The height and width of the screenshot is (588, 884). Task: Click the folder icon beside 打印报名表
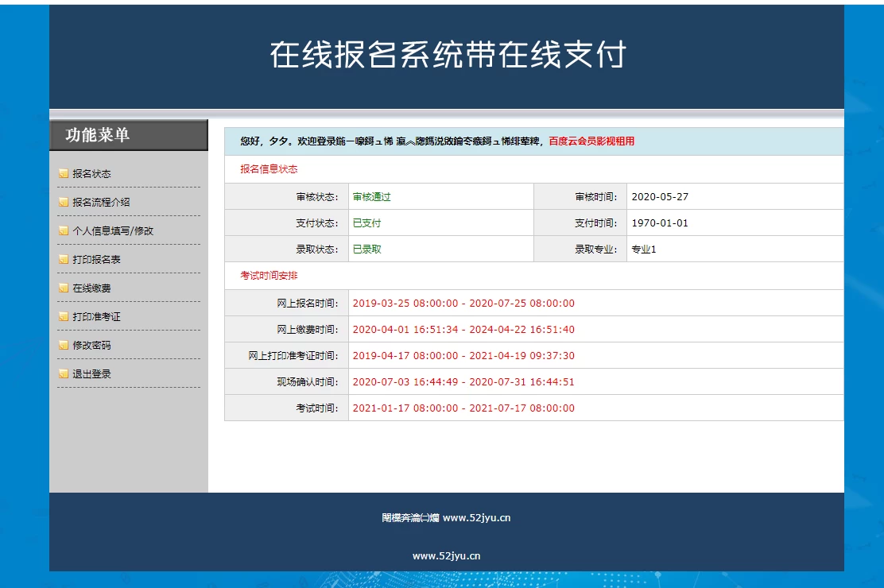(x=63, y=259)
